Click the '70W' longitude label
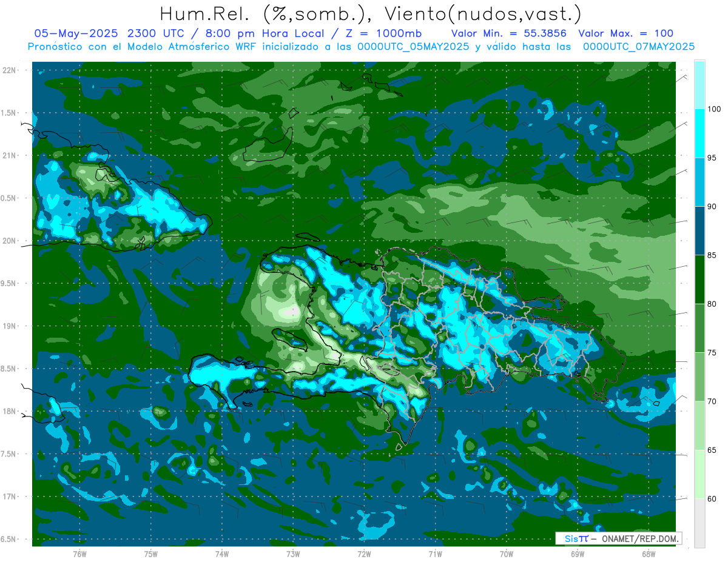This screenshot has height=562, width=728. [x=507, y=554]
